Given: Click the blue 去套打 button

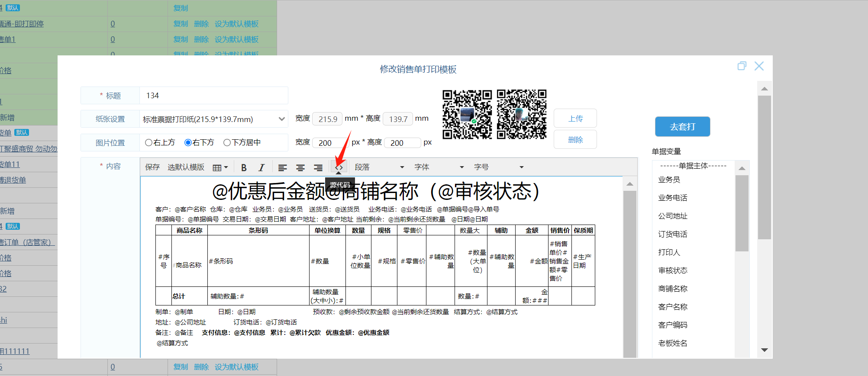Looking at the screenshot, I should click(682, 127).
